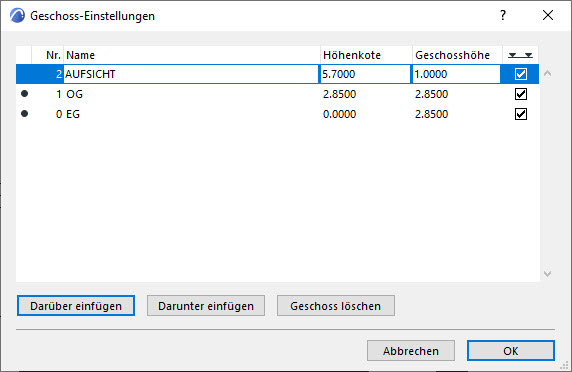
Task: Click the Geschosshöhe 2.8500 in EG row
Action: tap(431, 114)
